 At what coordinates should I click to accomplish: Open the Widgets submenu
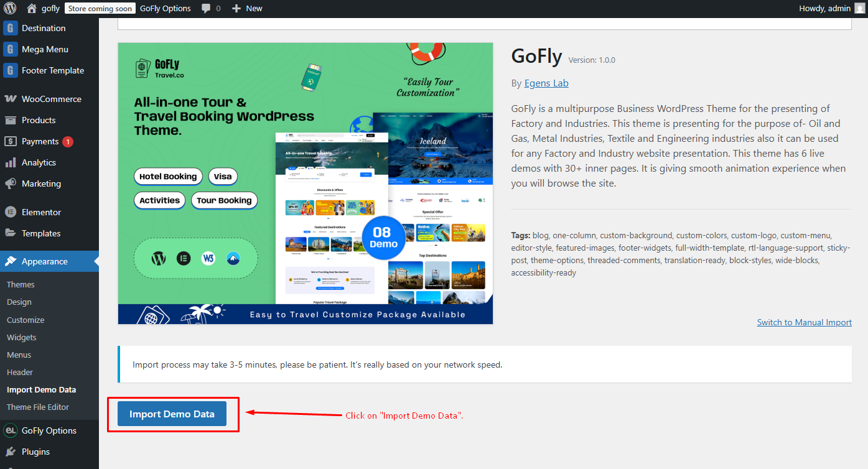22,337
